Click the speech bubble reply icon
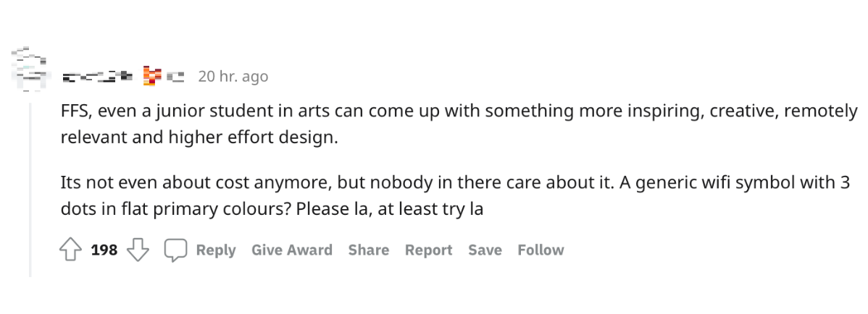The image size is (868, 314). click(x=175, y=250)
